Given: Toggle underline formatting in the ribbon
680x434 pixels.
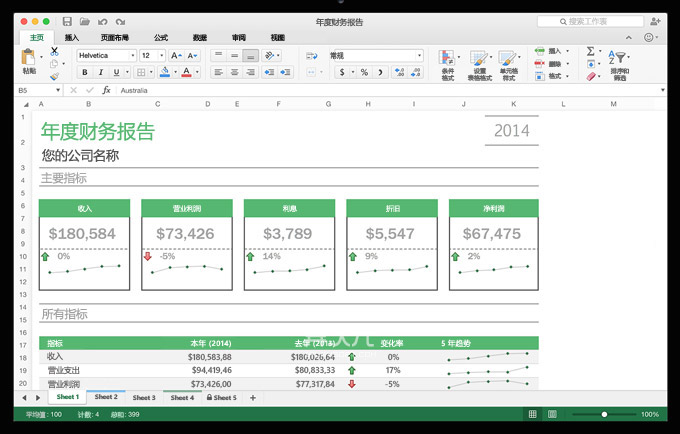Looking at the screenshot, I should coord(115,72).
